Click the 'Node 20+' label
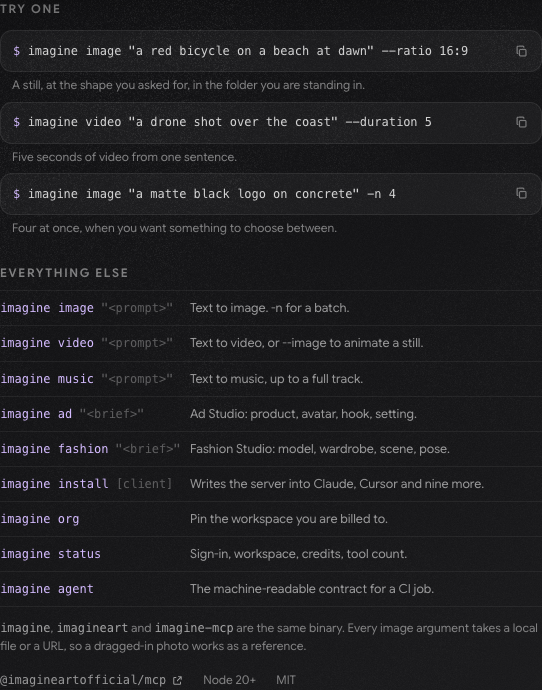Screen dimensions: 542x690 pyautogui.click(x=229, y=680)
